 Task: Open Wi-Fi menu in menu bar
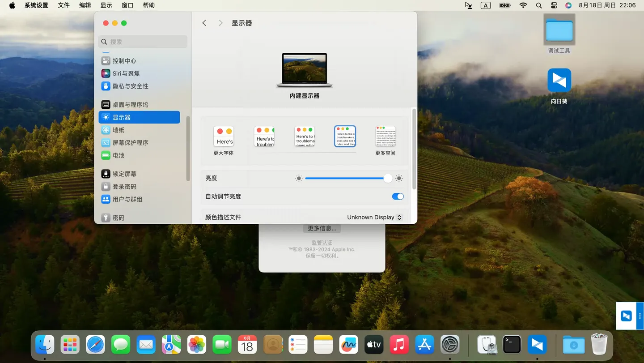click(x=523, y=5)
